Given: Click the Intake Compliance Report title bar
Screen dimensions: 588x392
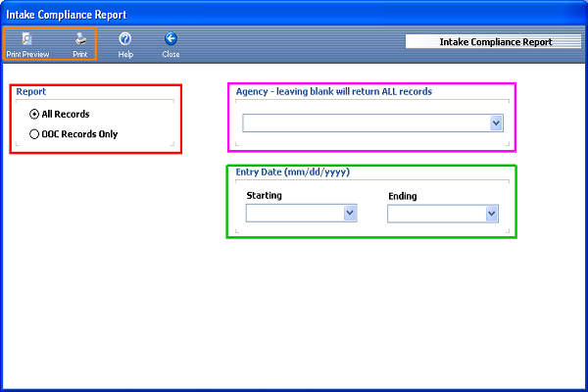Looking at the screenshot, I should (294, 16).
